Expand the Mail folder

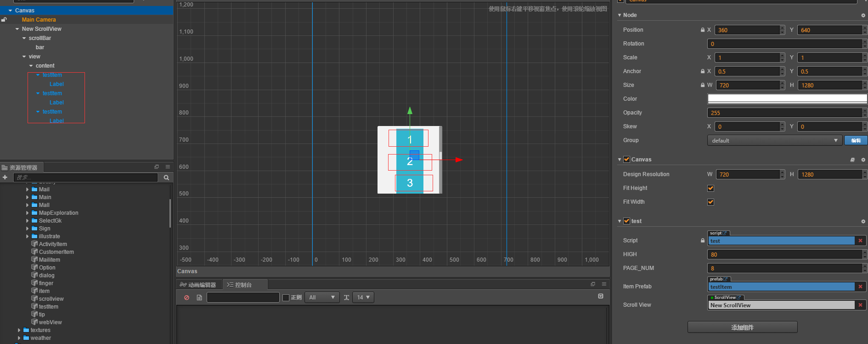28,189
